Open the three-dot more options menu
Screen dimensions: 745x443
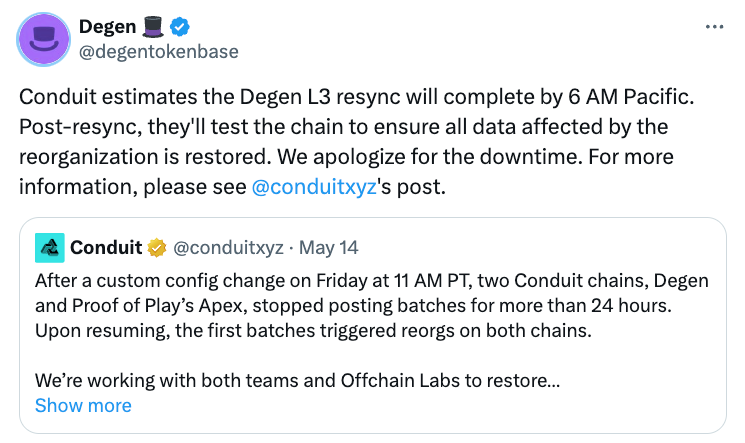click(x=714, y=27)
